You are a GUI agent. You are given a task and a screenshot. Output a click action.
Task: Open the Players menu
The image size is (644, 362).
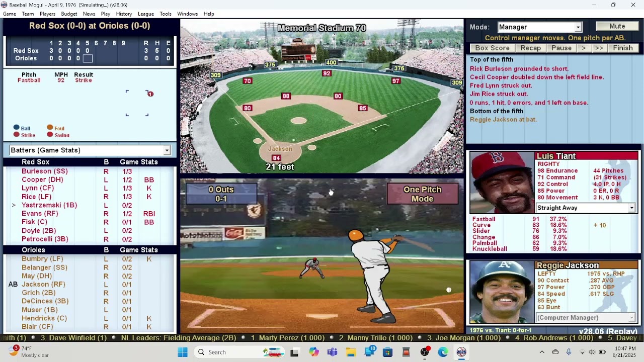[48, 14]
